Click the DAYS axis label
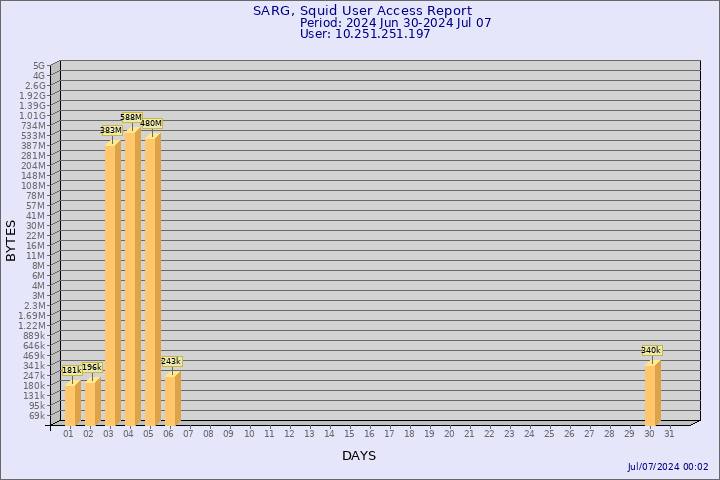The image size is (720, 480). (359, 456)
